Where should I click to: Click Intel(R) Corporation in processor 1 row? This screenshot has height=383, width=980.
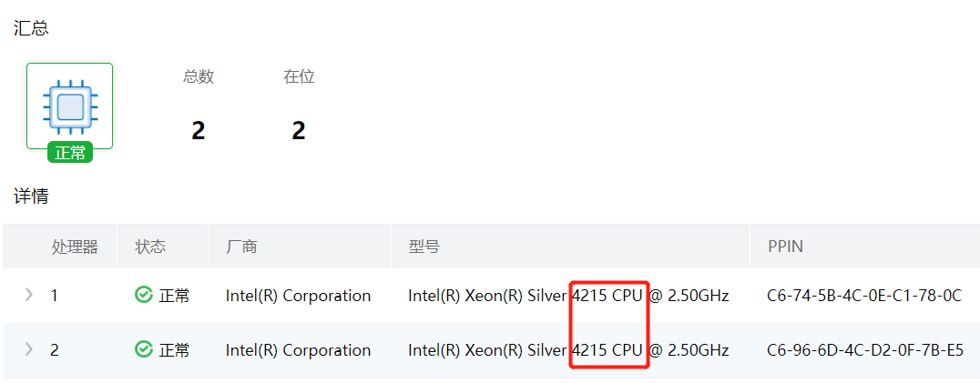(298, 296)
